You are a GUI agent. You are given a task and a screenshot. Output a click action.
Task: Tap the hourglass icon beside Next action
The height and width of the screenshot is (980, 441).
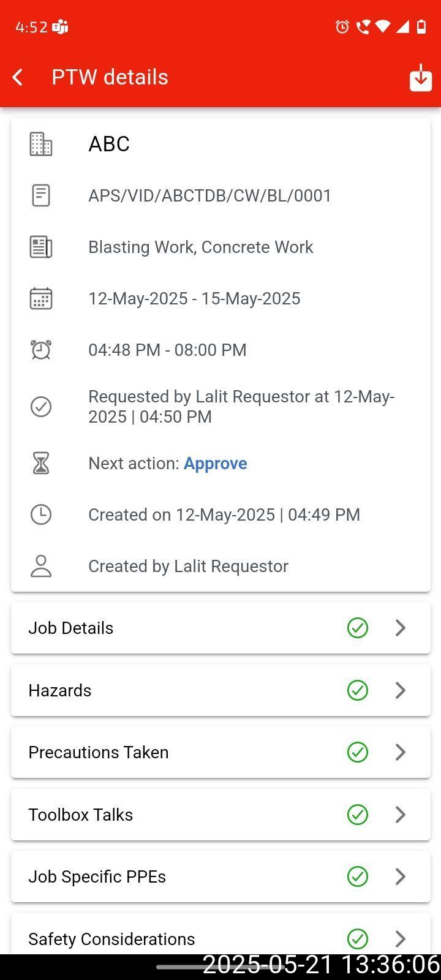pos(41,464)
